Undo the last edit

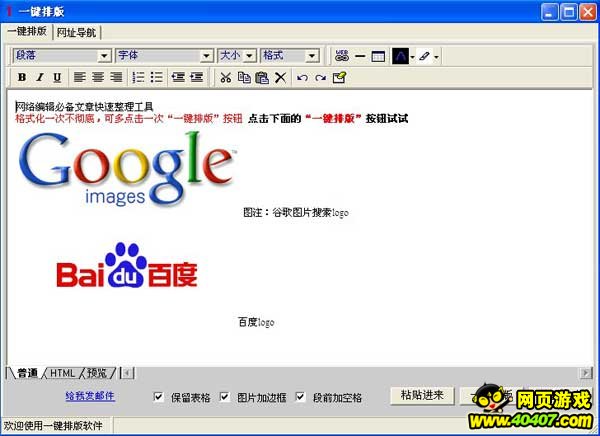(x=302, y=78)
